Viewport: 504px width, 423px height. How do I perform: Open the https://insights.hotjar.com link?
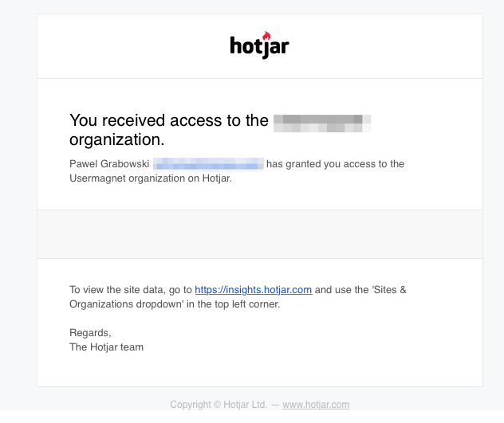254,290
